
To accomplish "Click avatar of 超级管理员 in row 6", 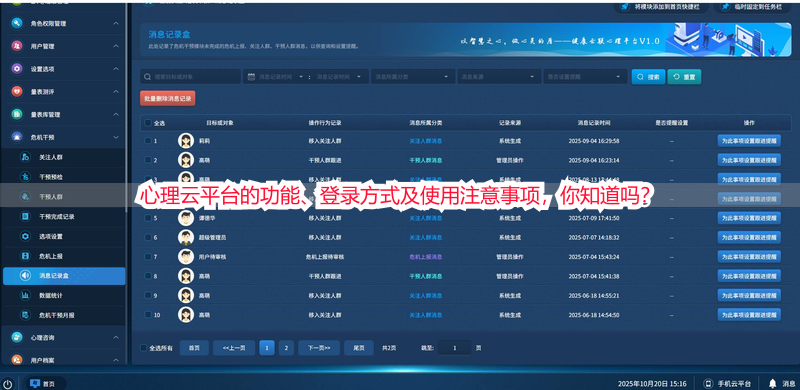I will pyautogui.click(x=186, y=237).
